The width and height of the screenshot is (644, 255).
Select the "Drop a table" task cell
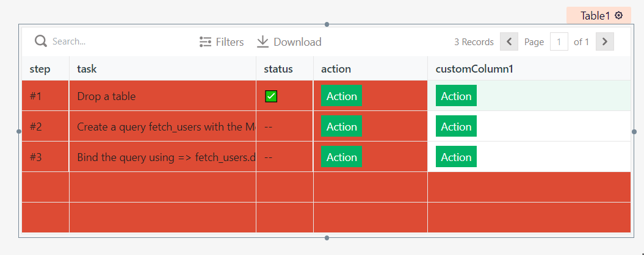[x=106, y=96]
